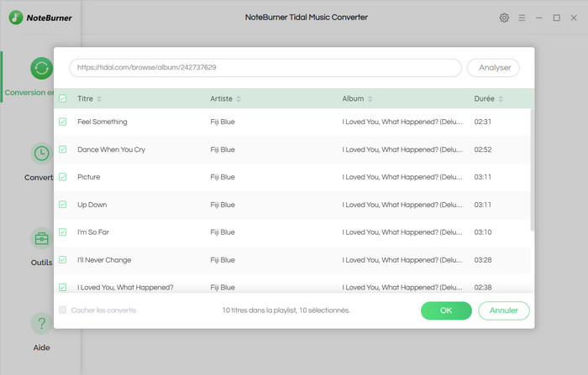
Task: Sort by Artiste column arrows
Action: pos(239,99)
